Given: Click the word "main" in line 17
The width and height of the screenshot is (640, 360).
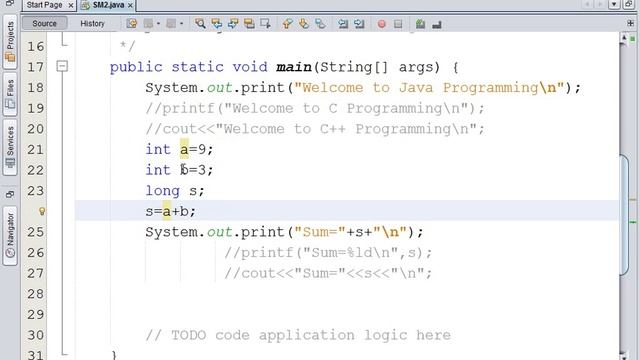Looking at the screenshot, I should 294,67.
